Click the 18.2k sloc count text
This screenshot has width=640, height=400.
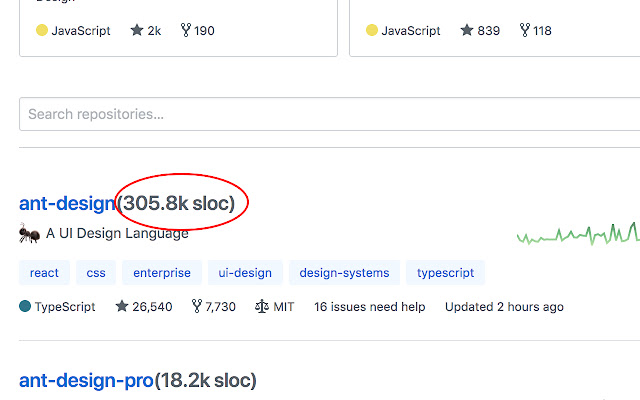tap(205, 380)
